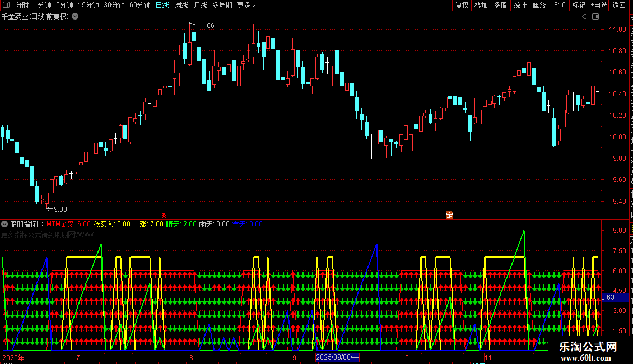
Task: Enable the 叠加 overlay option
Action: (x=481, y=5)
